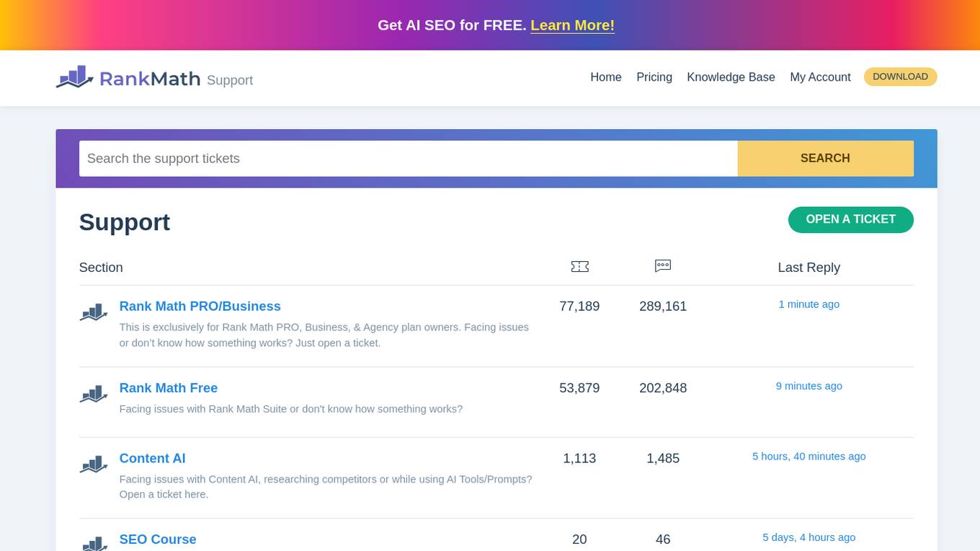
Task: Click the ticket count 53,879
Action: coord(579,388)
